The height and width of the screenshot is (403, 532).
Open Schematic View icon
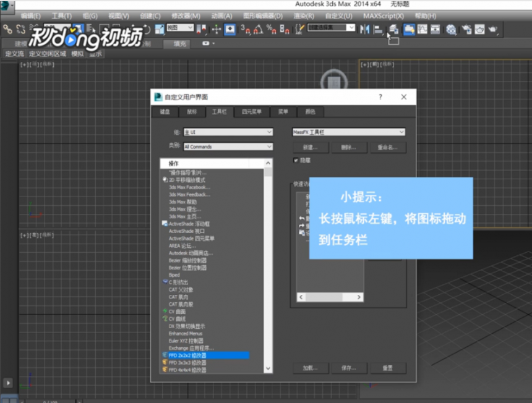(435, 30)
